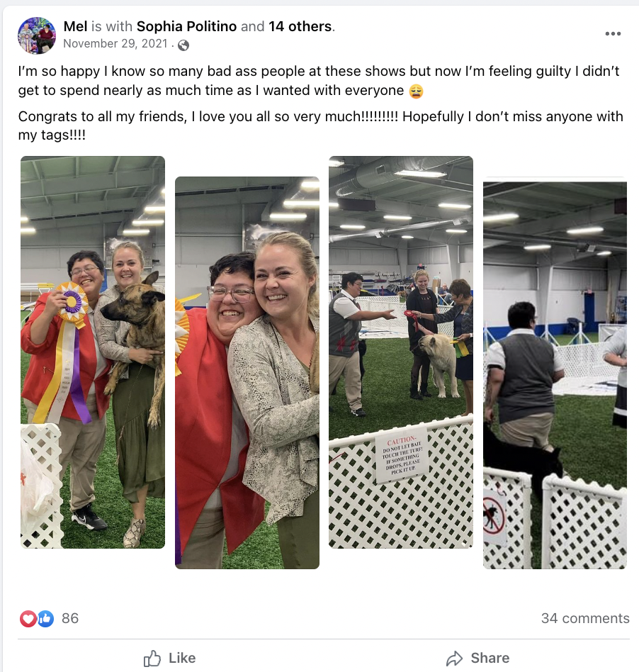This screenshot has width=639, height=672.
Task: Open third photo with caution sign on fence
Action: click(401, 352)
